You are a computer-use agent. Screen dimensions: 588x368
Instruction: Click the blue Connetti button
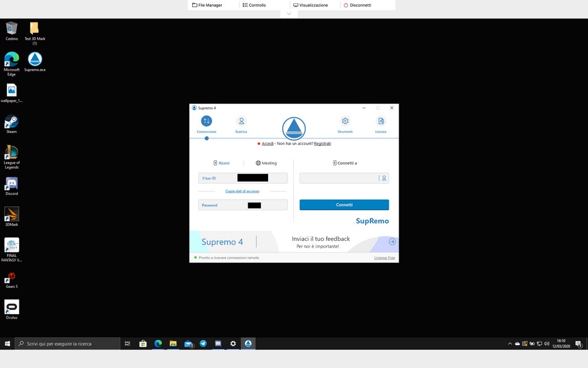coord(344,205)
